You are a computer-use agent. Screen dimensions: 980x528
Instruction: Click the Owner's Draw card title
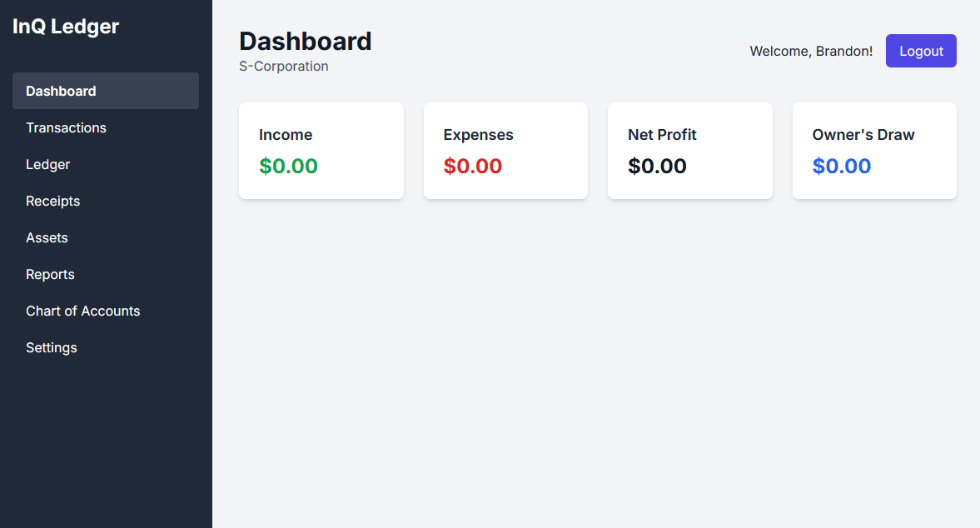point(863,135)
